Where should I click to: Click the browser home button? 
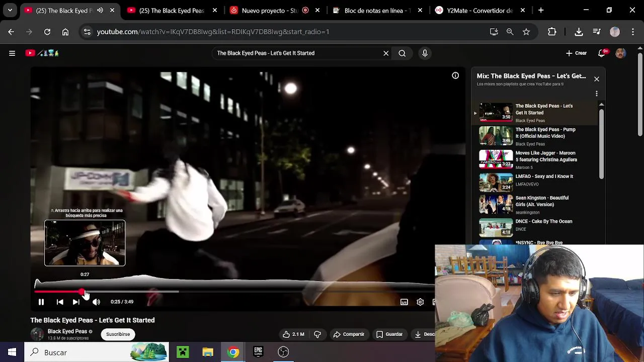65,32
